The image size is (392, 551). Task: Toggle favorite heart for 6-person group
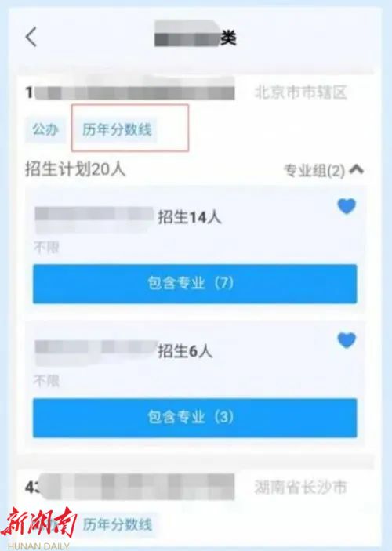pyautogui.click(x=347, y=340)
